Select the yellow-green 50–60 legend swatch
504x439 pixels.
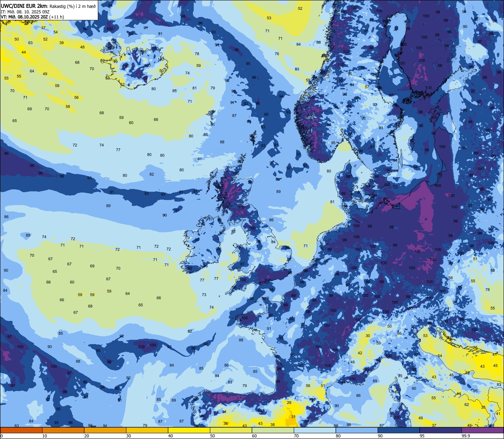[x=231, y=430]
